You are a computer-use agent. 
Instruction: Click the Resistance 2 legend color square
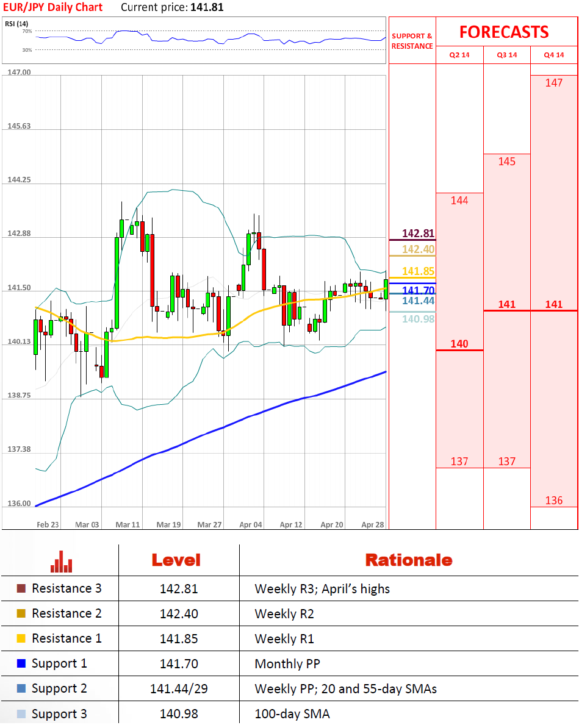21,614
